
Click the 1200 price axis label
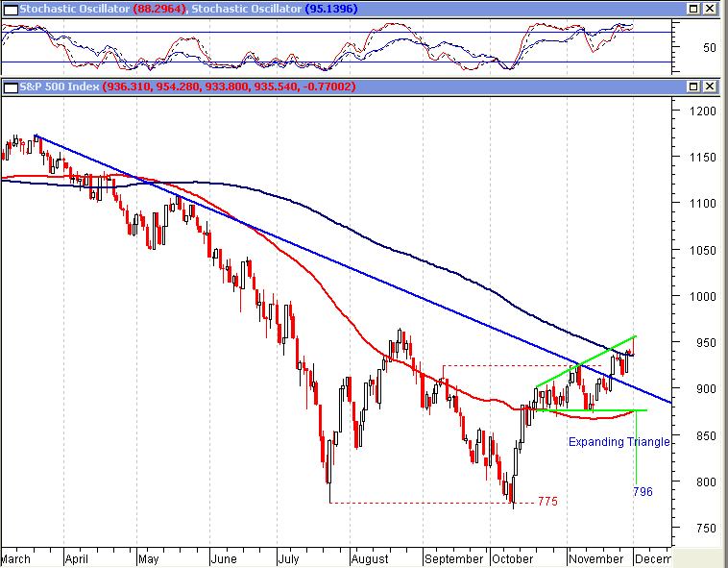(702, 111)
